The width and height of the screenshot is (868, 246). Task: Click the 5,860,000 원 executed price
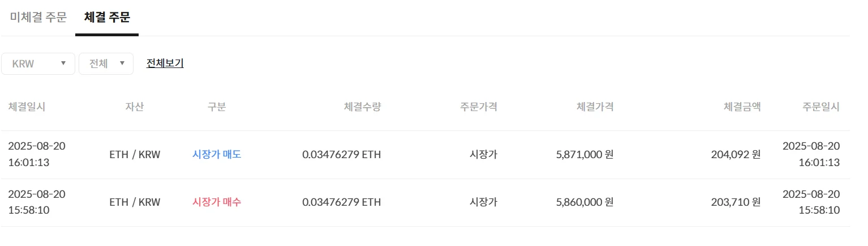coord(585,202)
